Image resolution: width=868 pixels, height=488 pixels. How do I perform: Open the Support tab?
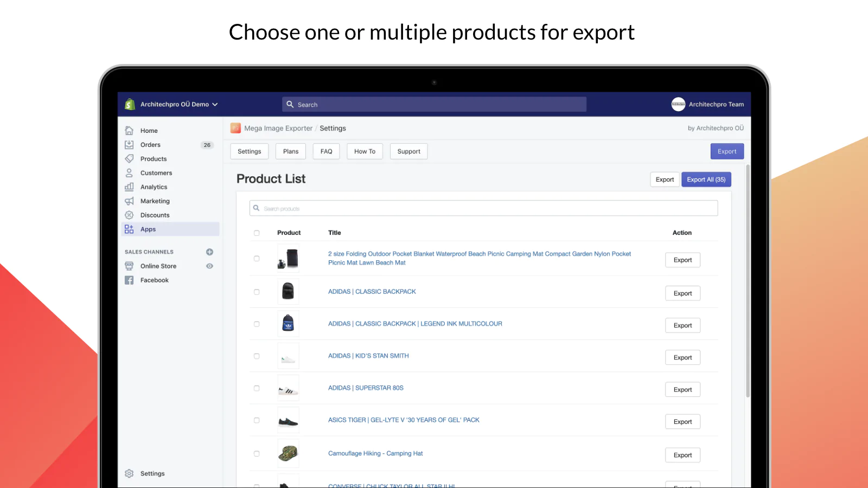click(x=409, y=151)
